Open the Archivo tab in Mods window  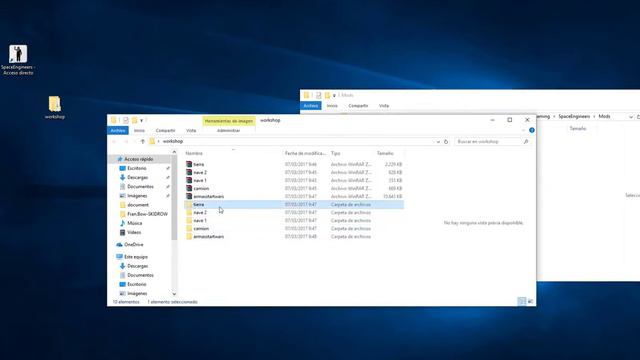coord(311,105)
